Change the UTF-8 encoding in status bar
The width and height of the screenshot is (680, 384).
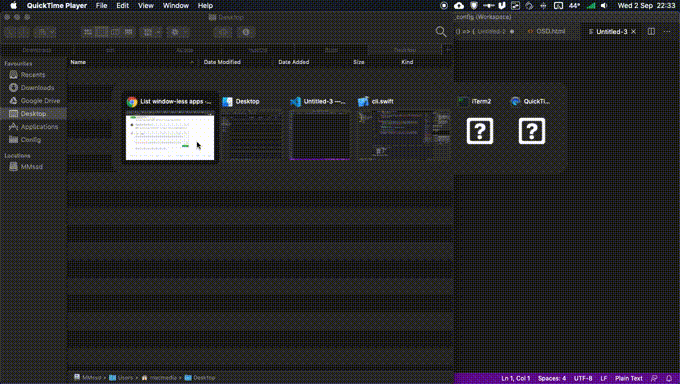tap(583, 378)
